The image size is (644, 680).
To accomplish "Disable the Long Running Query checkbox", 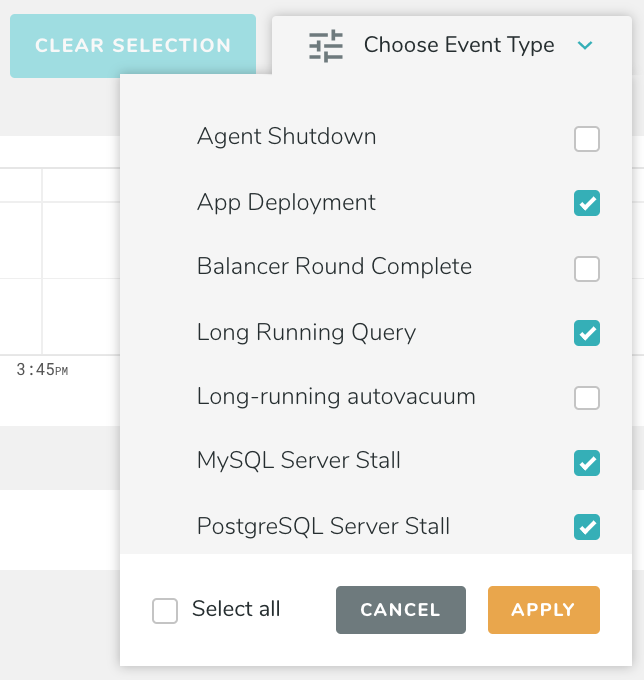I will [x=587, y=333].
